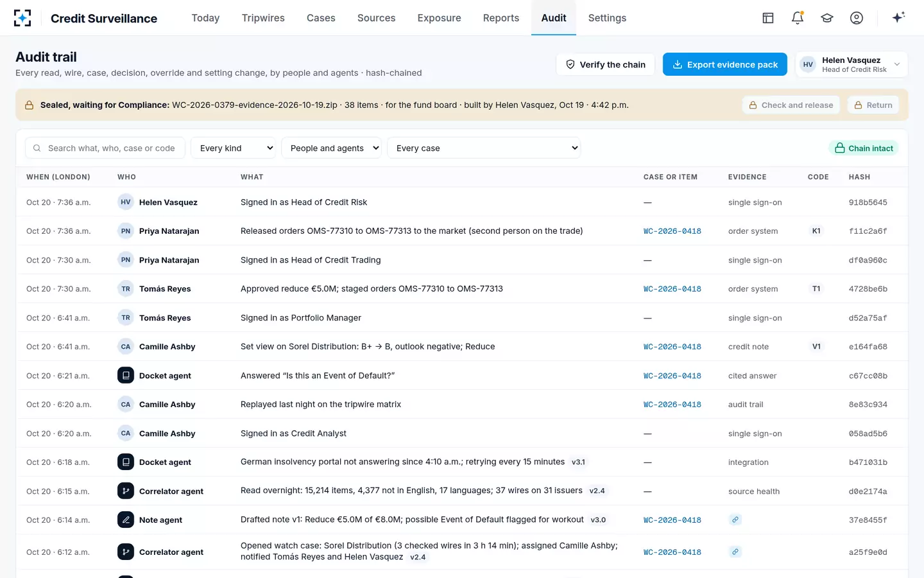Open the Every case dropdown
Screen dimensions: 924x578
(x=484, y=148)
